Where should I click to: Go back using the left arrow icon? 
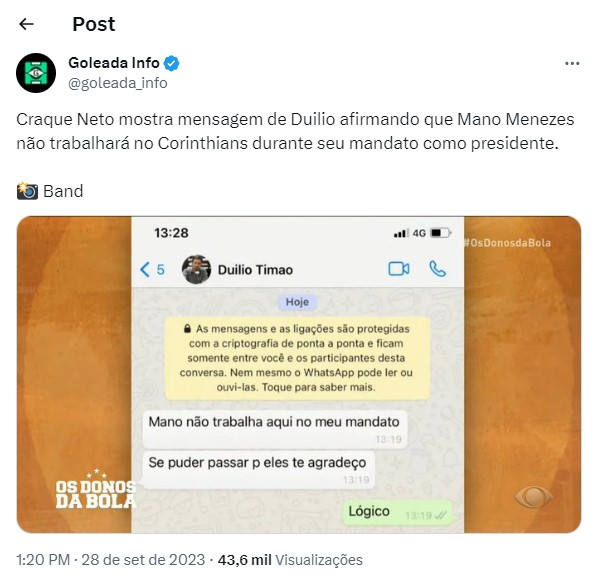pos(26,24)
